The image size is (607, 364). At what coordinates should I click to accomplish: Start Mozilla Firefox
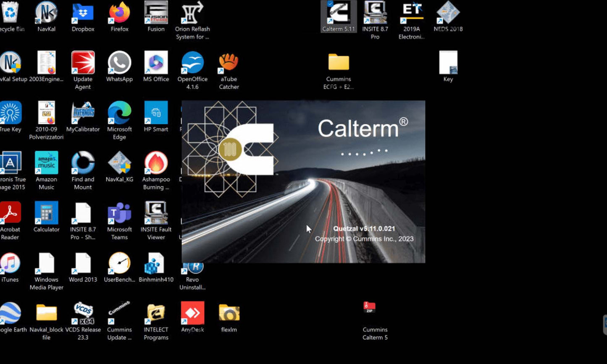tap(119, 13)
